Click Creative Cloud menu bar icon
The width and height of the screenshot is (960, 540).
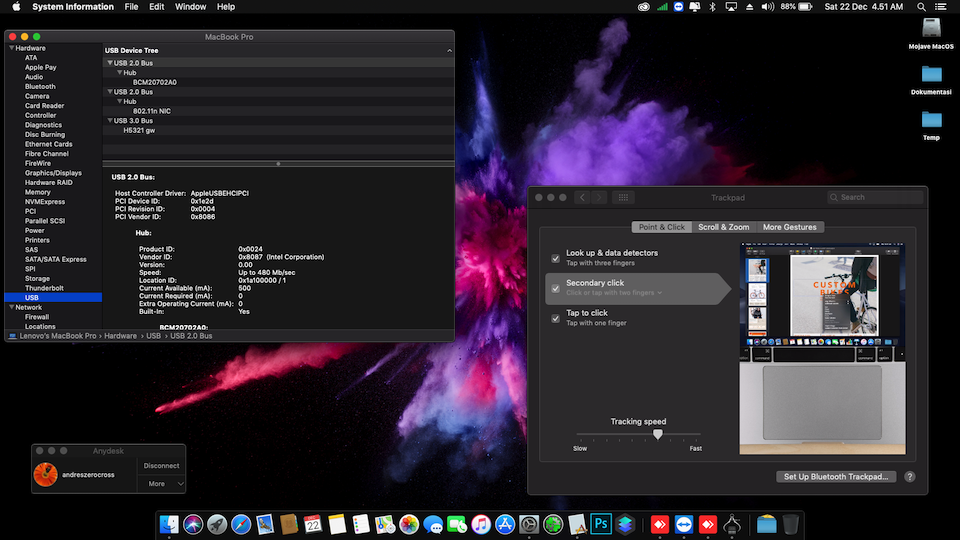643,7
